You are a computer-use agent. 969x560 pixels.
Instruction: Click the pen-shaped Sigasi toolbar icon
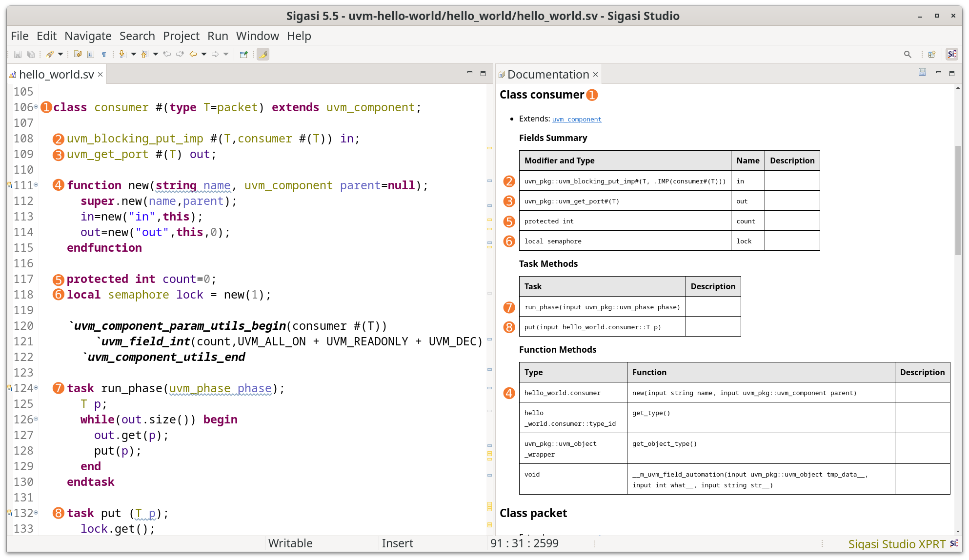pos(50,54)
